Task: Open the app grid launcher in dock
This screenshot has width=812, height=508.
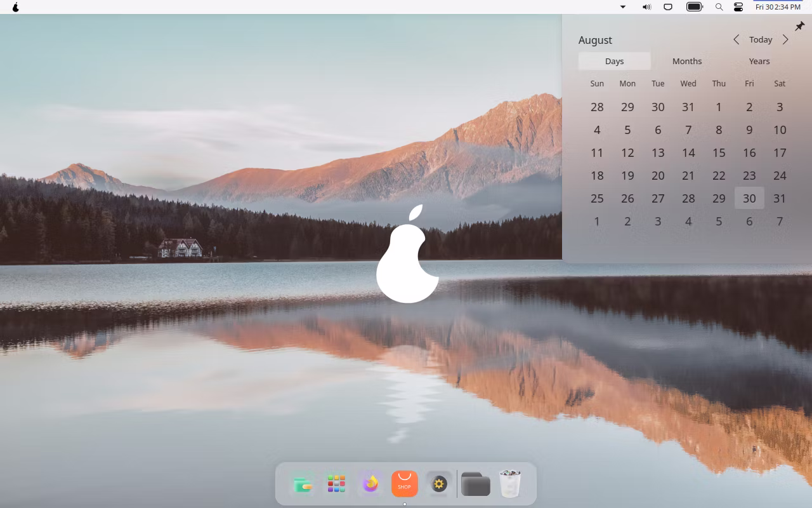Action: pos(336,485)
